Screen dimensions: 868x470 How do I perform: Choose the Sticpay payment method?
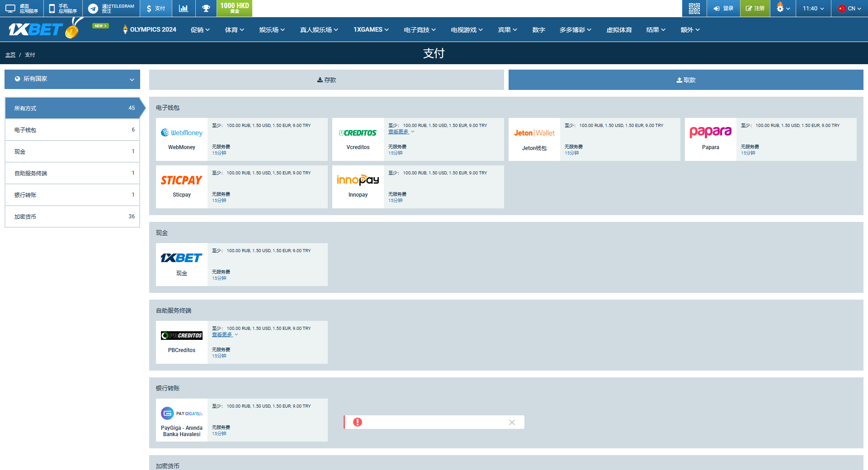pos(242,187)
